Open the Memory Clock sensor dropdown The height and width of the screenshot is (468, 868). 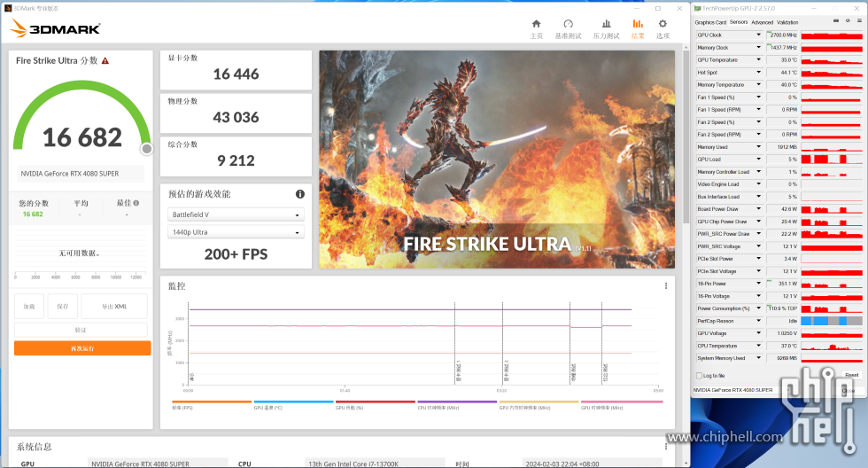point(758,48)
